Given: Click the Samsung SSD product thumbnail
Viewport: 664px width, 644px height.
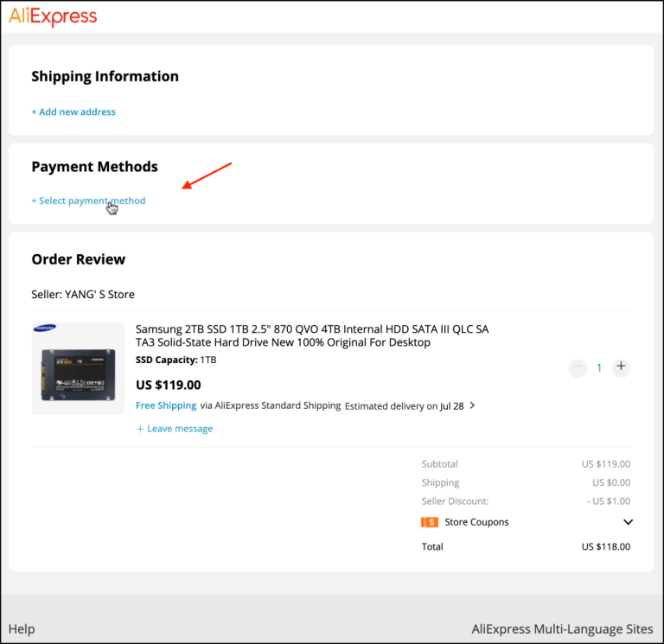Looking at the screenshot, I should [x=79, y=368].
